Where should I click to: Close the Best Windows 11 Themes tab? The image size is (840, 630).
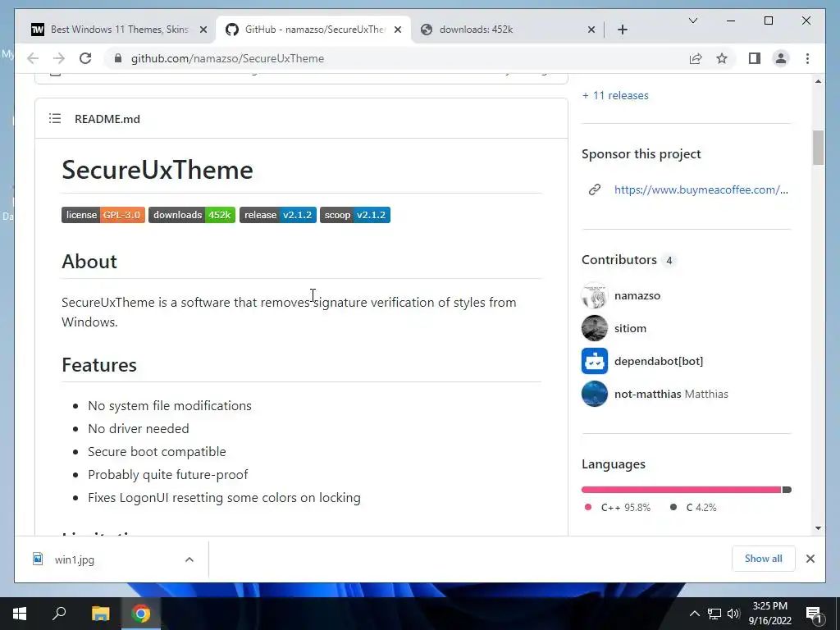(203, 30)
